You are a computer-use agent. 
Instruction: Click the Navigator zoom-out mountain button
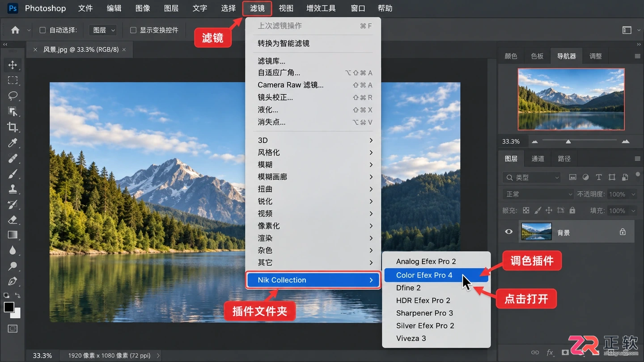click(535, 142)
